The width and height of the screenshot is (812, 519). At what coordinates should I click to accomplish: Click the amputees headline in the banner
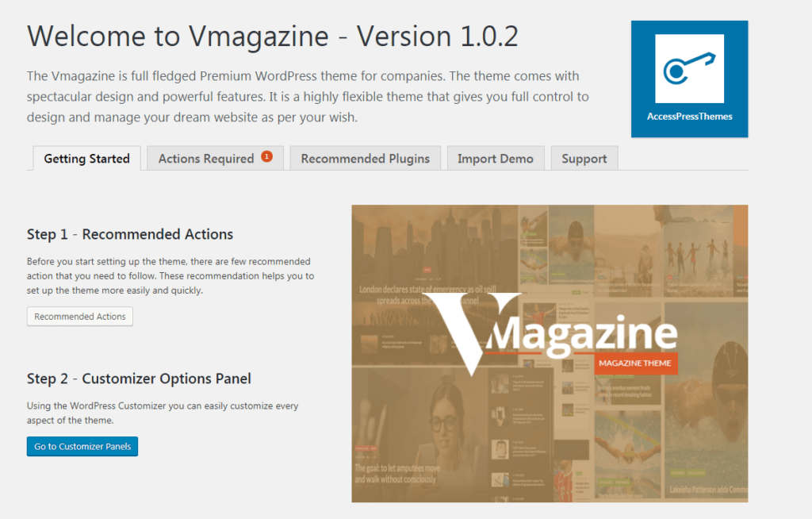pyautogui.click(x=398, y=474)
